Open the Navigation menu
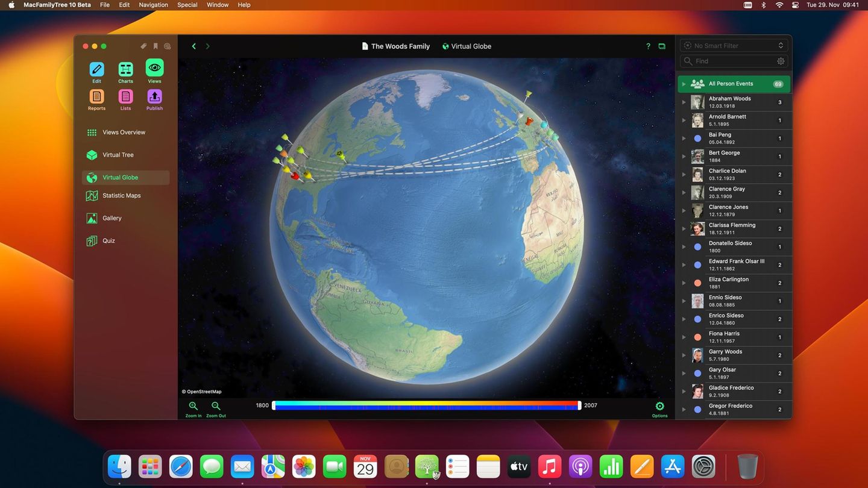 point(153,5)
